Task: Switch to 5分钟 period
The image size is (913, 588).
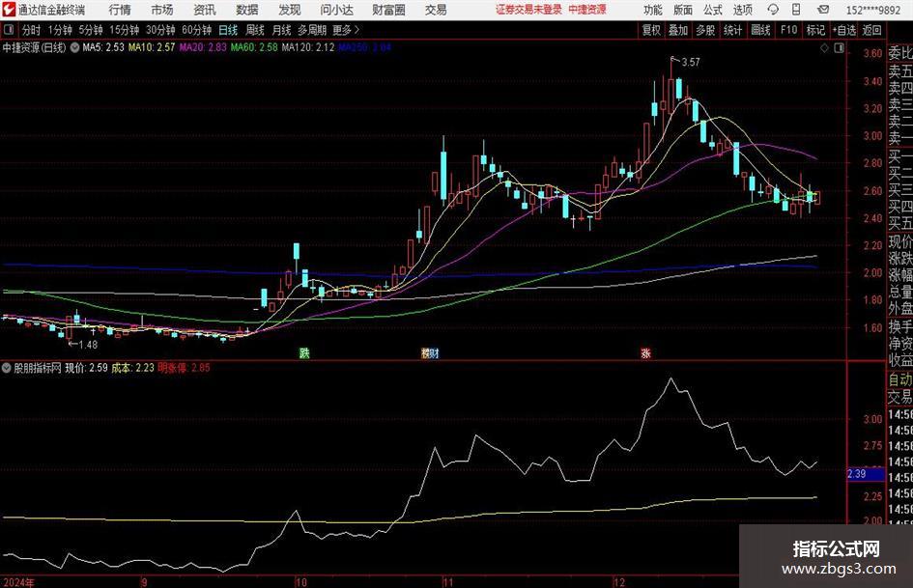Action: [x=91, y=30]
